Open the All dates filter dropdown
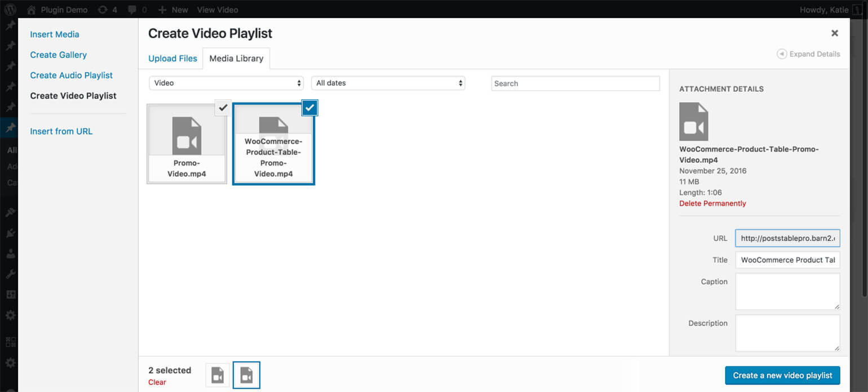The height and width of the screenshot is (392, 868). 388,83
